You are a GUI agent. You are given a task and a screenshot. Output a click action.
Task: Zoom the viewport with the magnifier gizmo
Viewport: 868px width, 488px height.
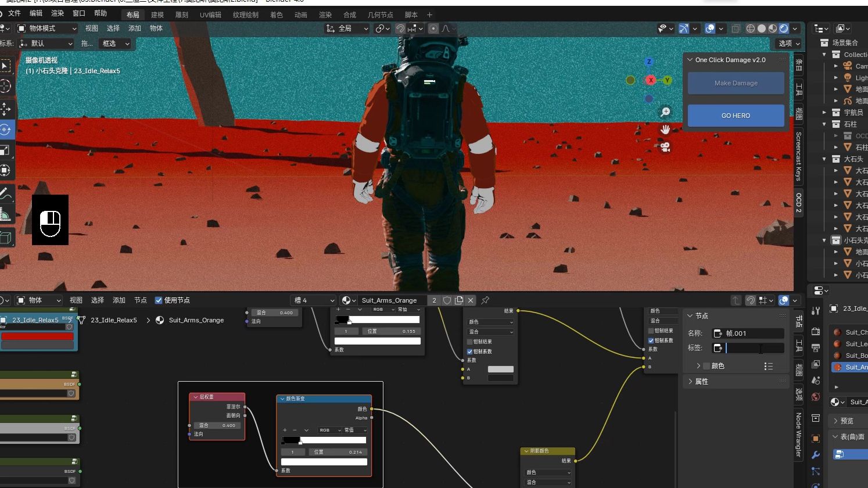[x=665, y=112]
